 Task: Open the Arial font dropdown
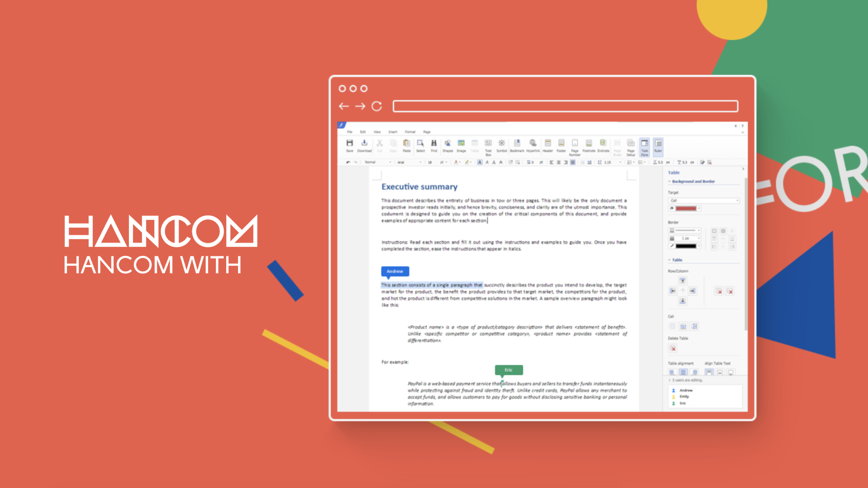[409, 162]
